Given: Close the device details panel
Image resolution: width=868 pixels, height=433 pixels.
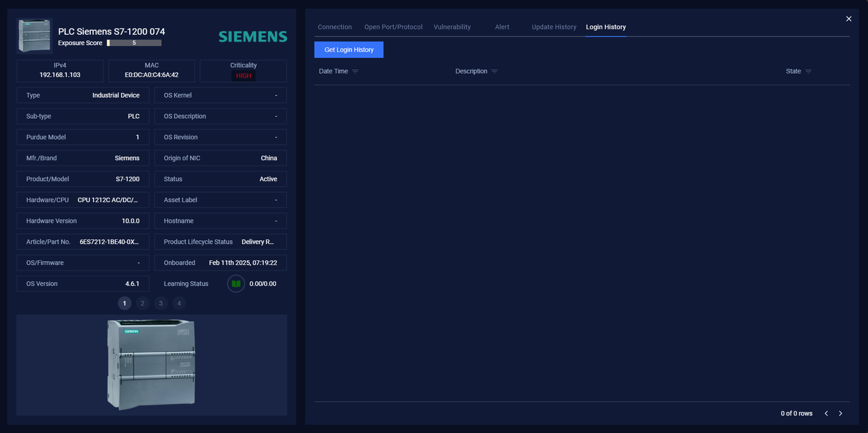Looking at the screenshot, I should (x=849, y=19).
